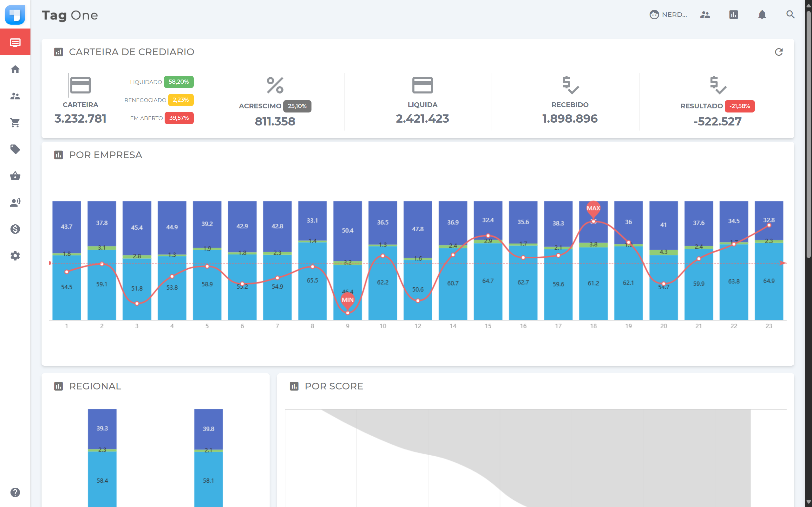The height and width of the screenshot is (507, 812).
Task: Click the MIN marker on chart
Action: pyautogui.click(x=347, y=300)
